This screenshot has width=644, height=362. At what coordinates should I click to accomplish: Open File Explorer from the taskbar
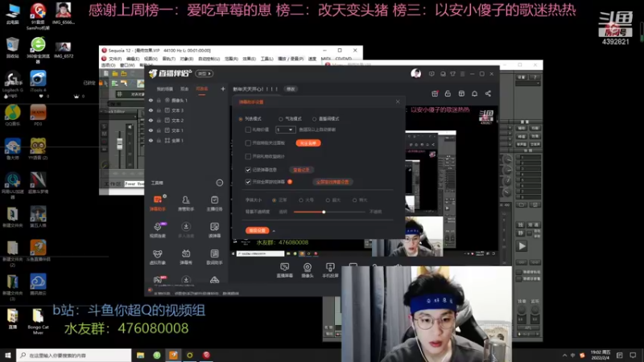click(140, 355)
